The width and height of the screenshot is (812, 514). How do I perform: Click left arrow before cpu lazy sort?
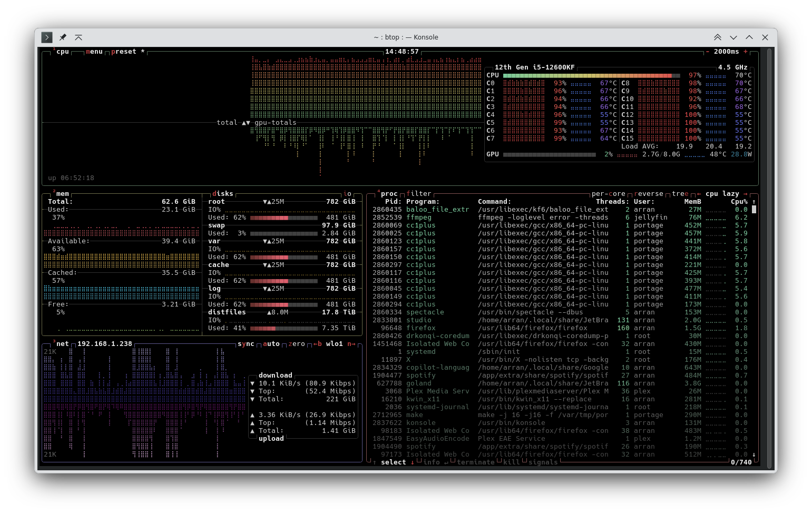[x=699, y=194]
